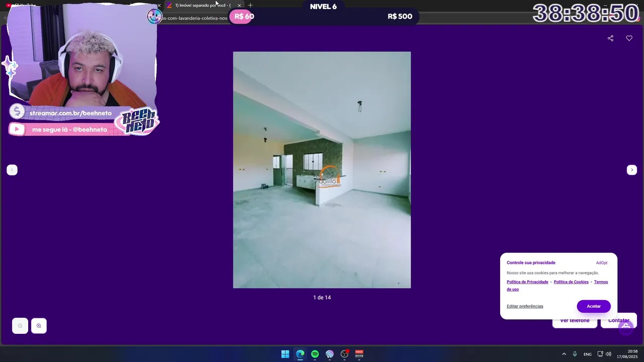This screenshot has height=362, width=644.
Task: Open a new browser tab
Action: pos(251,5)
